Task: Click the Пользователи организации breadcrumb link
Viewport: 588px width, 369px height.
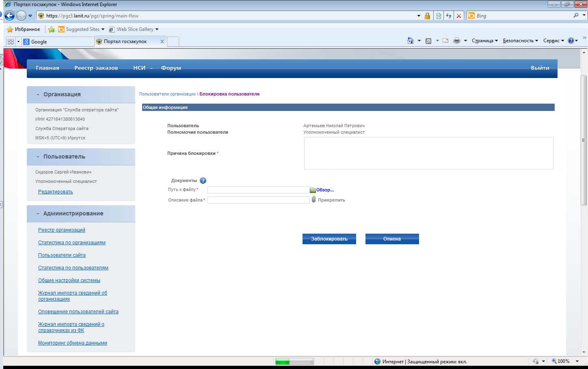Action: click(167, 94)
